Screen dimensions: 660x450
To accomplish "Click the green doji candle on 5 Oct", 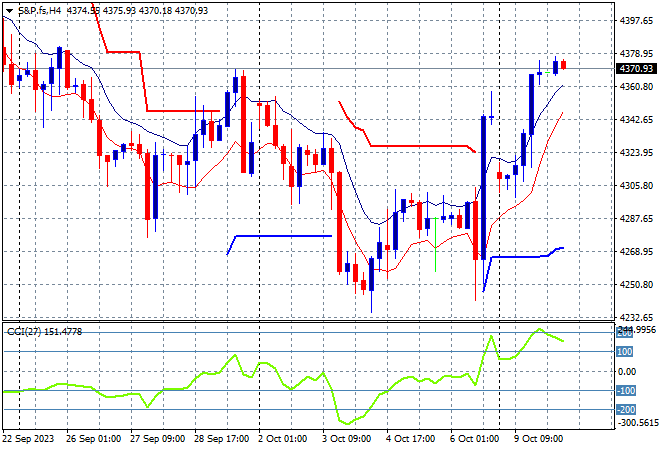I will 435,244.
